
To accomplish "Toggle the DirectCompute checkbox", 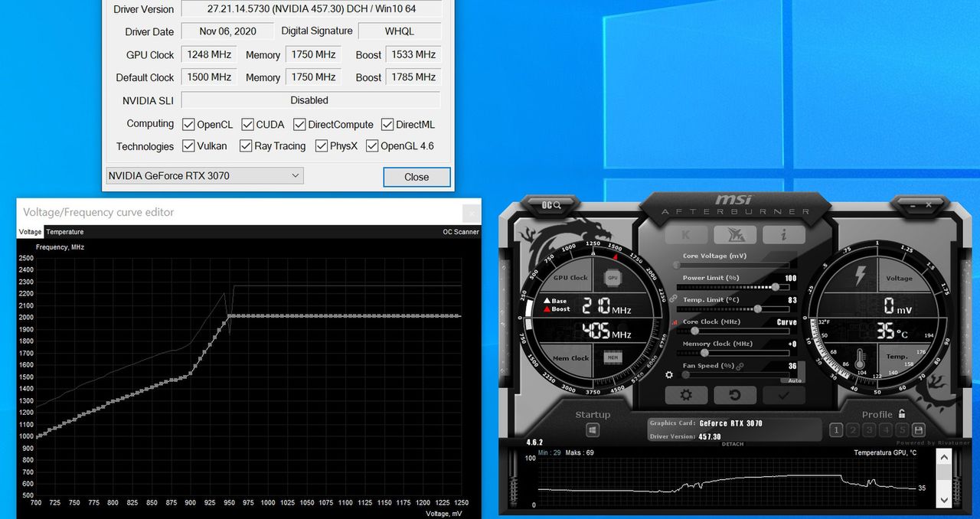I will tap(299, 124).
